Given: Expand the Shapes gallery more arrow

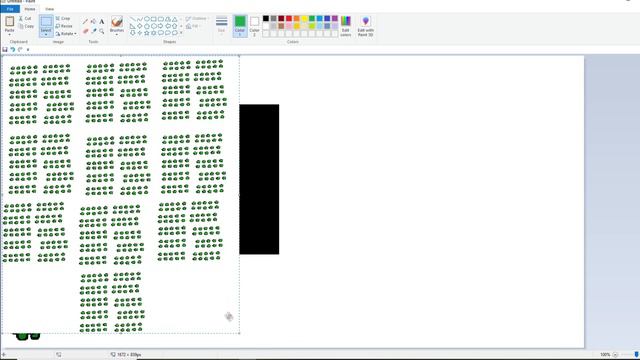Looking at the screenshot, I should (181, 33).
